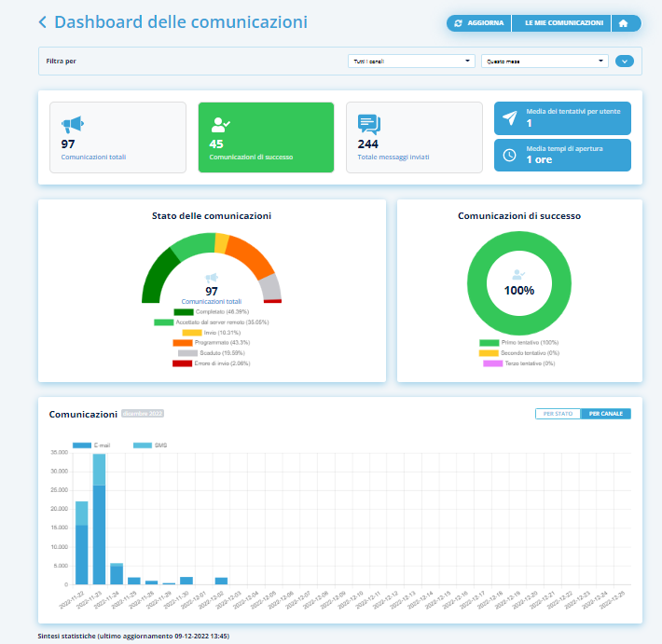
Task: Click the home icon button
Action: point(626,23)
